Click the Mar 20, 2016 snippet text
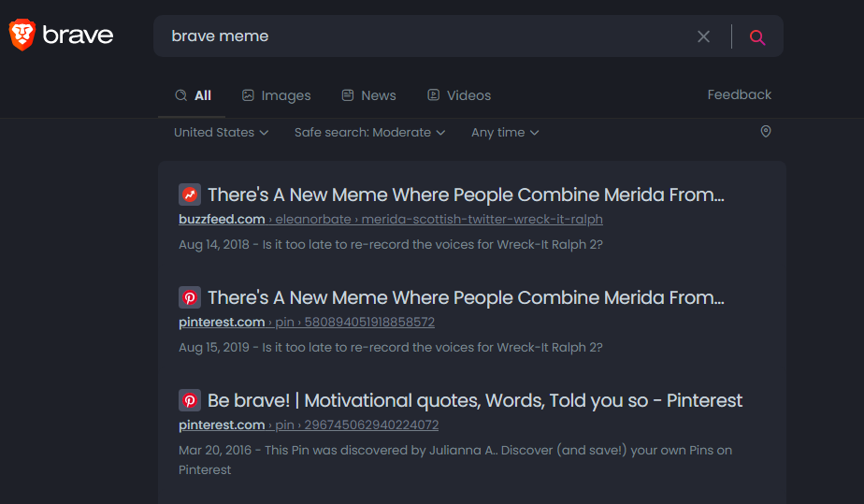This screenshot has width=864, height=504. pos(455,460)
